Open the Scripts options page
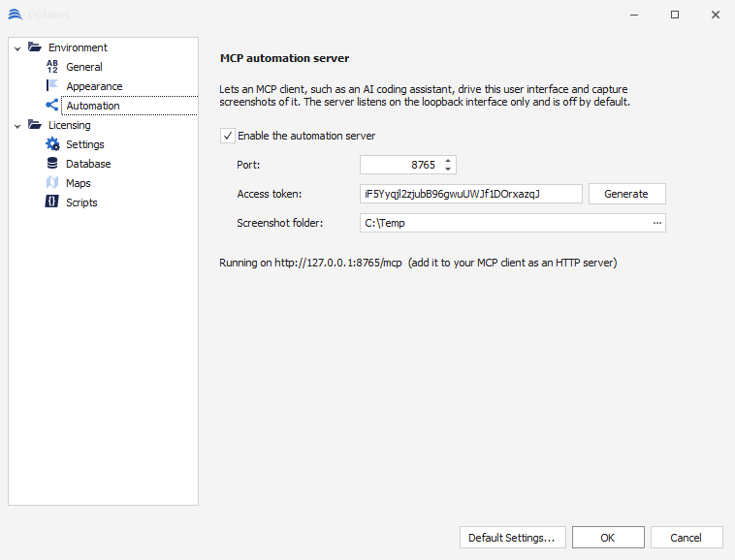 click(81, 202)
